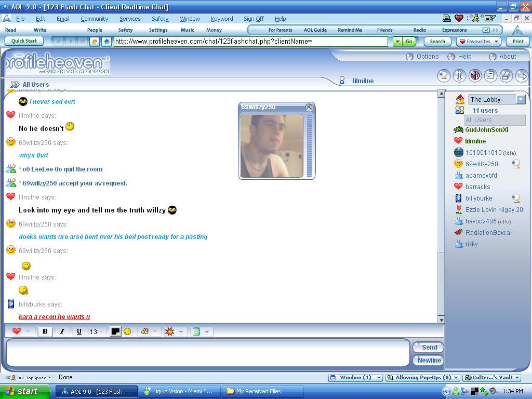Click the profileheaven logo
532x399 pixels.
click(58, 63)
